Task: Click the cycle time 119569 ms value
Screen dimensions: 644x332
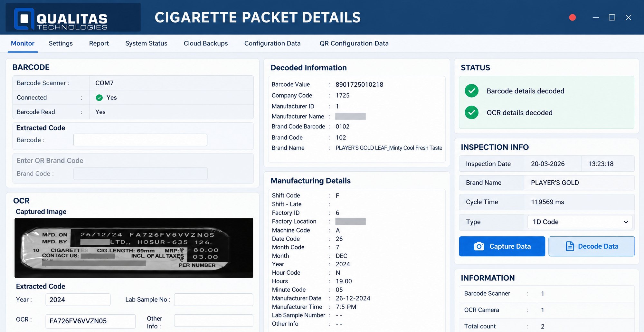Action: (x=547, y=202)
